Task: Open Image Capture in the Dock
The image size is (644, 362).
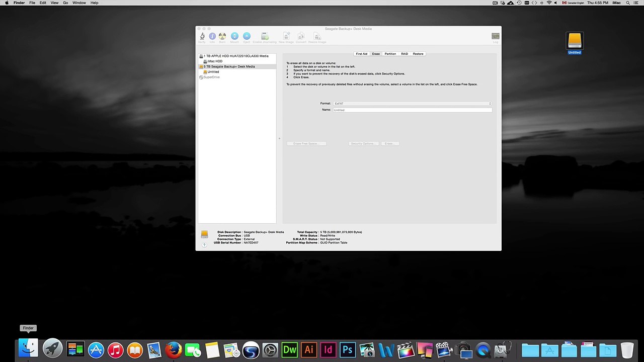Action: [x=464, y=349]
